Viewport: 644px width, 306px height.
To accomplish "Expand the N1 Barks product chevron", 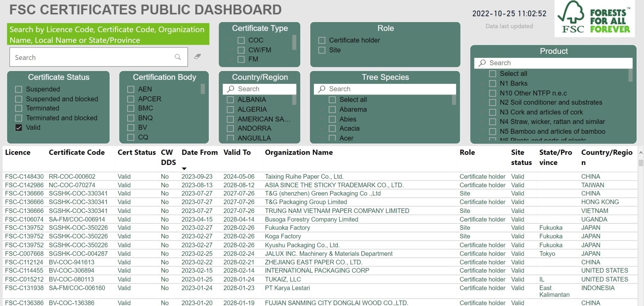I will [482, 83].
